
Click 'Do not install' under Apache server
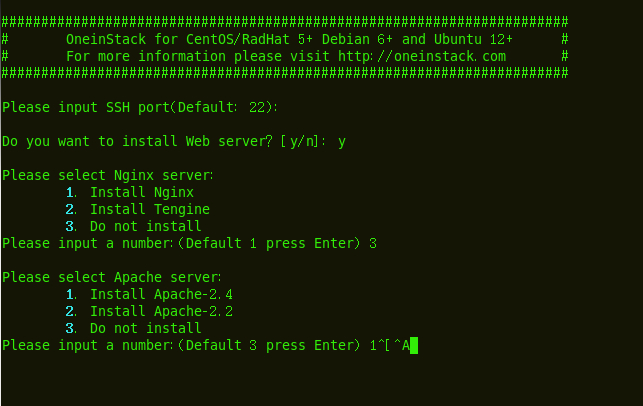(x=145, y=328)
